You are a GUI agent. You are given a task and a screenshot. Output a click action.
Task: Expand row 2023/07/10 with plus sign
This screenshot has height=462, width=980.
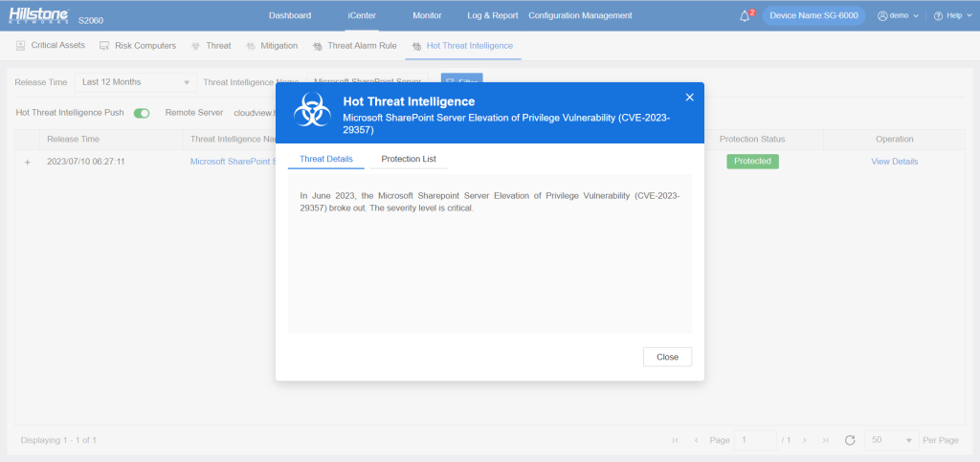point(27,162)
